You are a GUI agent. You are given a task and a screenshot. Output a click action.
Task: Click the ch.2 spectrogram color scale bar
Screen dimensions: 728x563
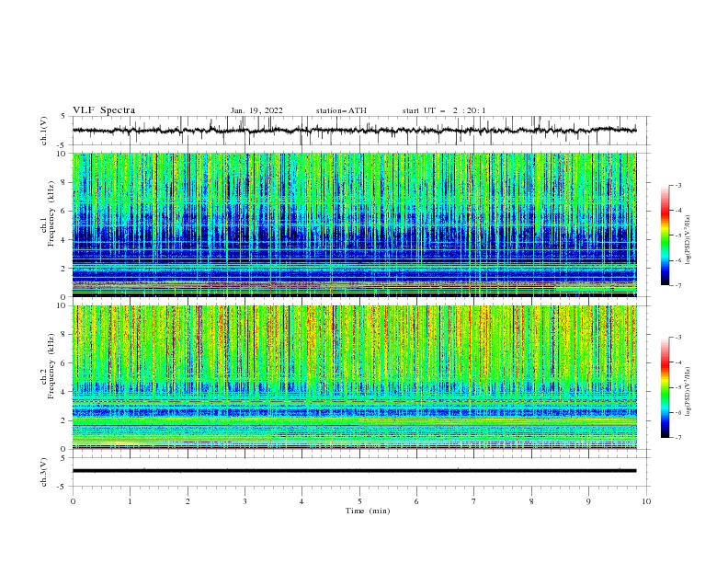665,387
